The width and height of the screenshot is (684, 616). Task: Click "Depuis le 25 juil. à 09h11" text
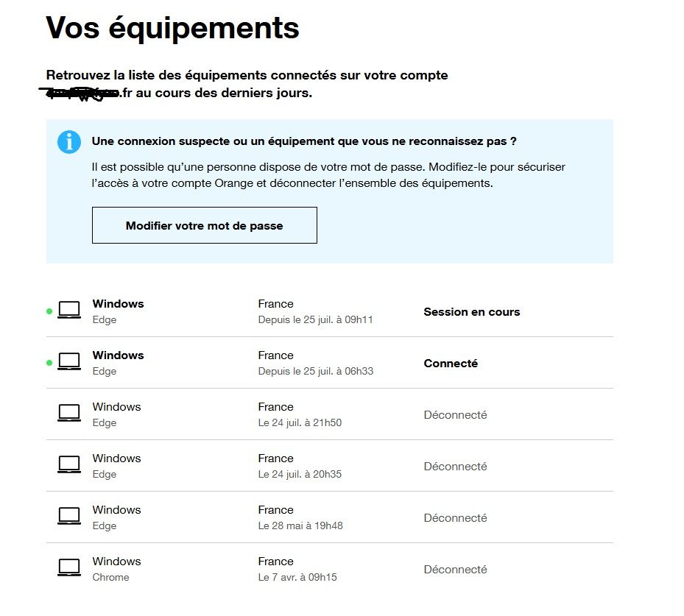point(315,320)
